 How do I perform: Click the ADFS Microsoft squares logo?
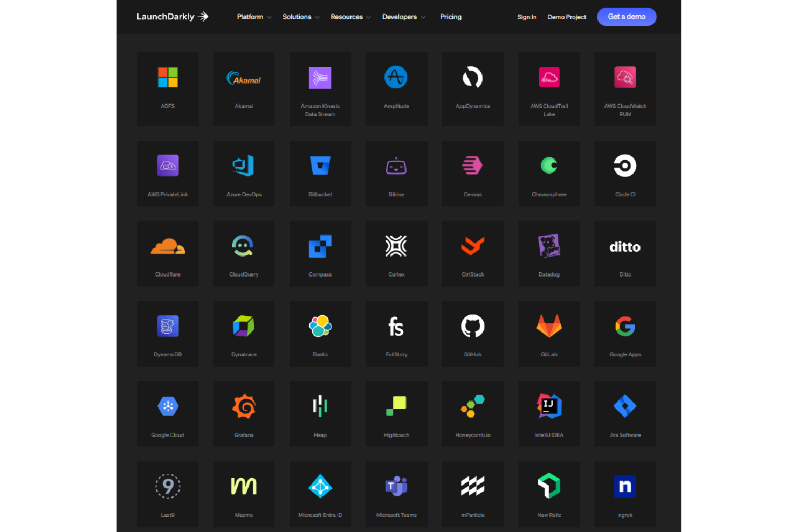coord(168,77)
